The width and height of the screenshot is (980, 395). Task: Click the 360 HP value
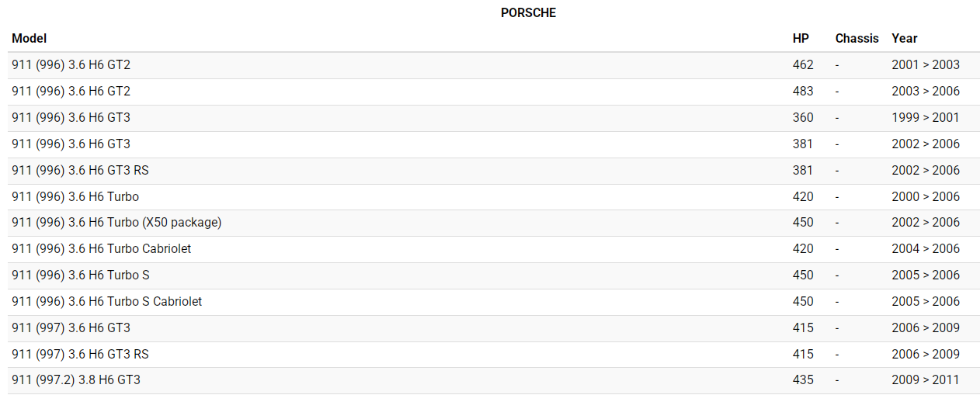point(803,118)
